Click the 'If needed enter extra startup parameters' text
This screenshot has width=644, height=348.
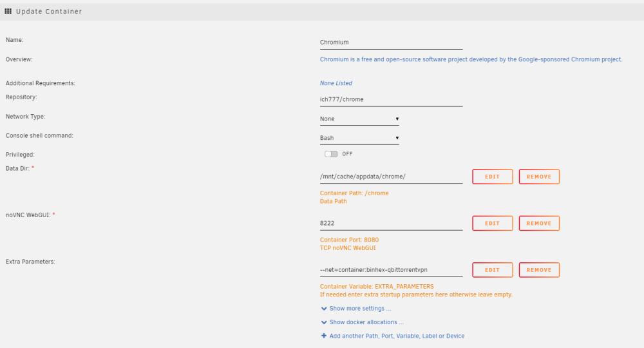416,295
